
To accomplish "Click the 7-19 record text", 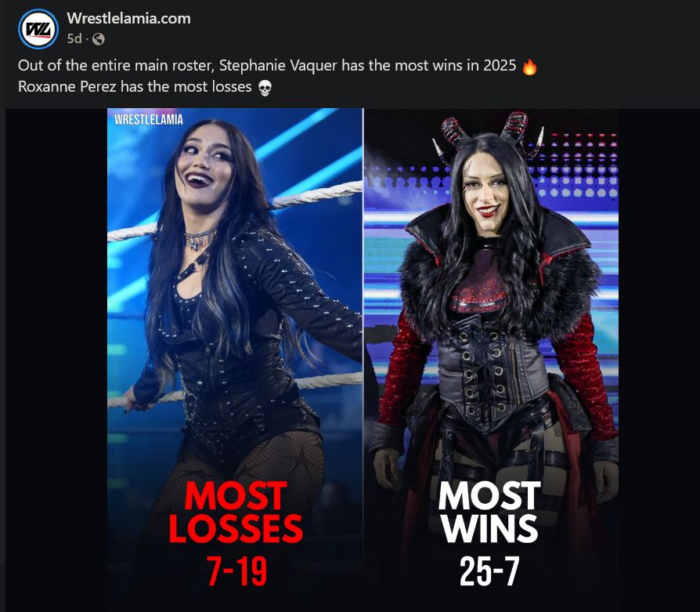I will click(237, 571).
